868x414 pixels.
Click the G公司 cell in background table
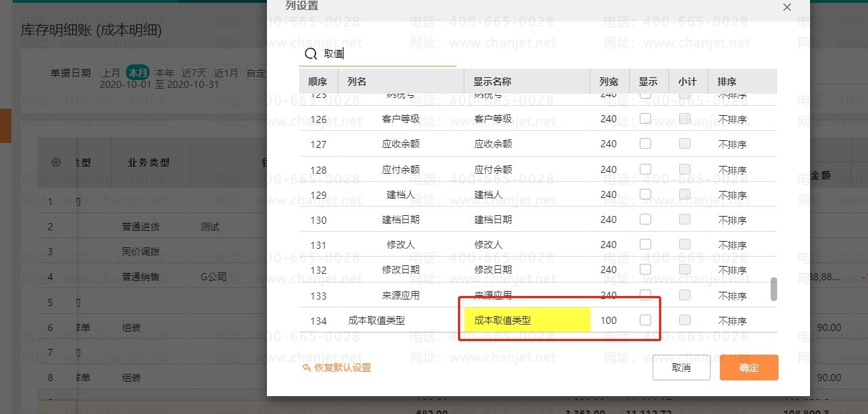coord(214,277)
